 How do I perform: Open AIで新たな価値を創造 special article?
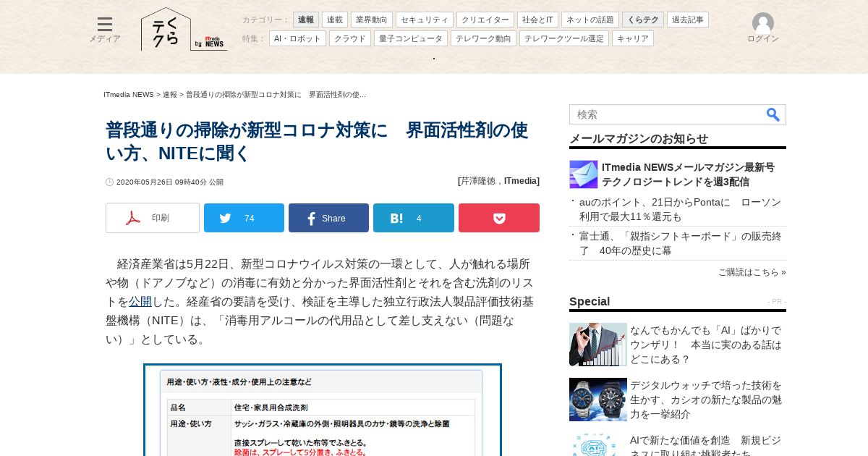click(705, 445)
